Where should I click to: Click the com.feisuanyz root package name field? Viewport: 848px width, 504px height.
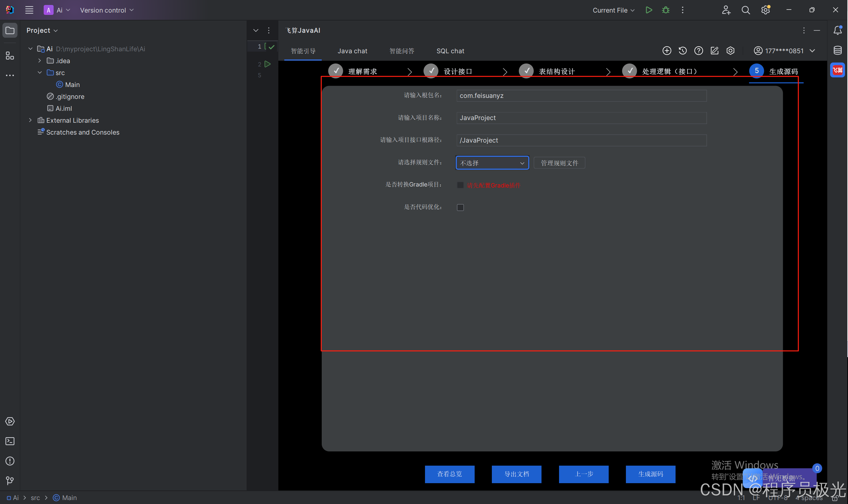(581, 96)
